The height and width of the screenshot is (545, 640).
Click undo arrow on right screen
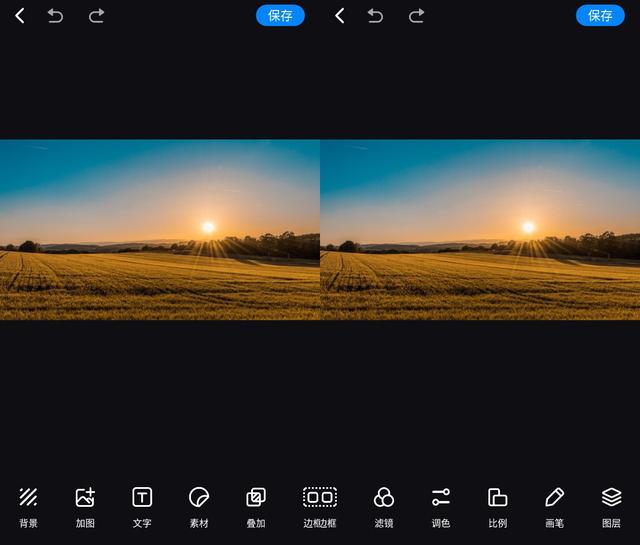point(375,15)
